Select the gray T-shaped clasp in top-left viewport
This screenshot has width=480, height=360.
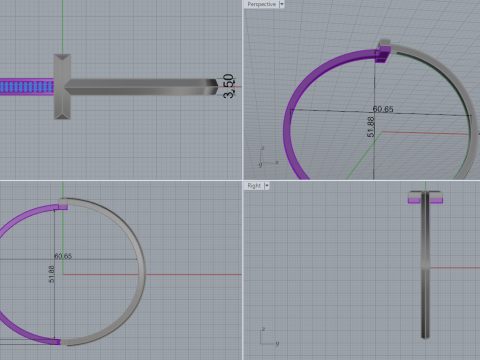(x=62, y=87)
